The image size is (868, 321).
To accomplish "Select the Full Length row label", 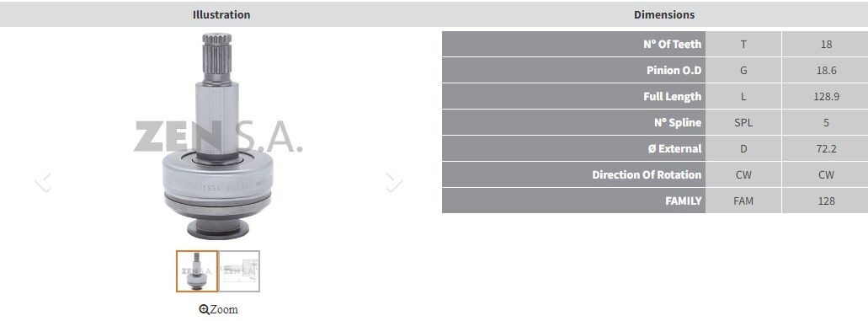I will tap(672, 96).
